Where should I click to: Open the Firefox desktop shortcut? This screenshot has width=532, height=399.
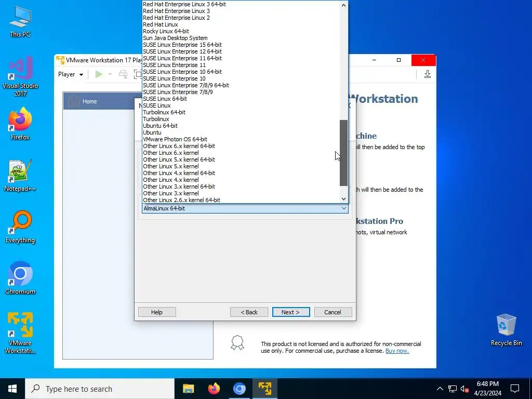(20, 124)
